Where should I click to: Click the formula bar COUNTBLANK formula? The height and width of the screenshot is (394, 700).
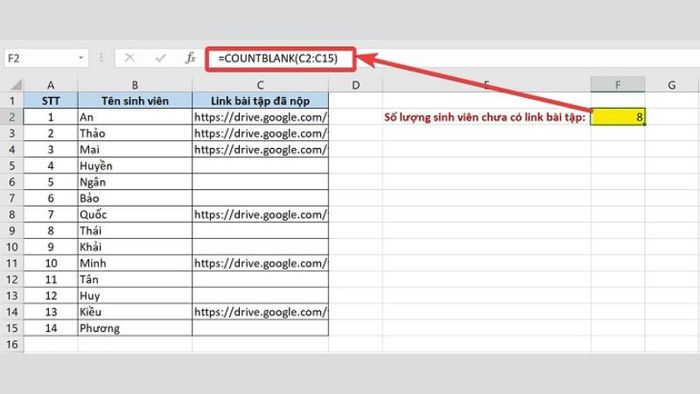(x=278, y=58)
